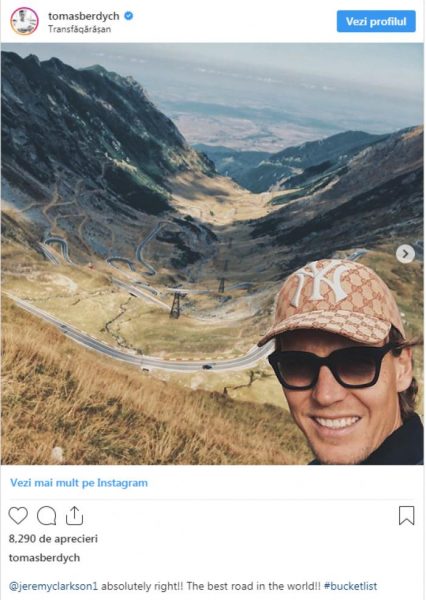Open comments via the speech bubble icon

46,516
